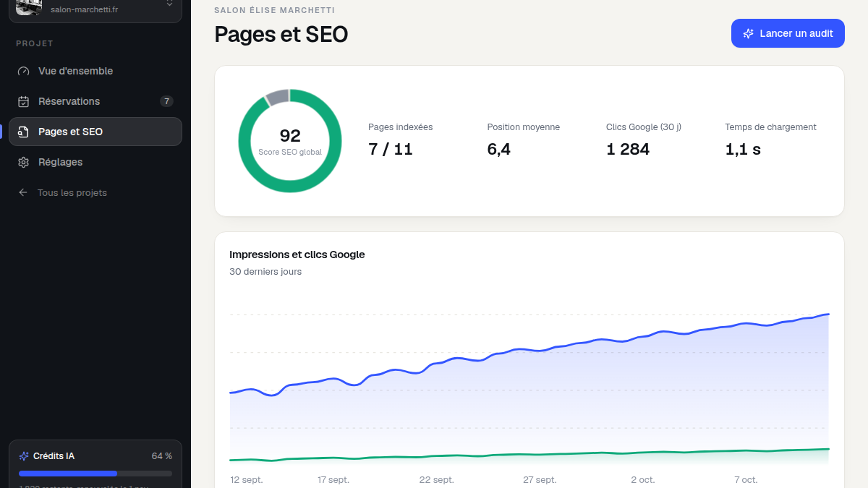This screenshot has height=488, width=868.
Task: Click the "1 284" Google clicks value
Action: click(x=628, y=150)
